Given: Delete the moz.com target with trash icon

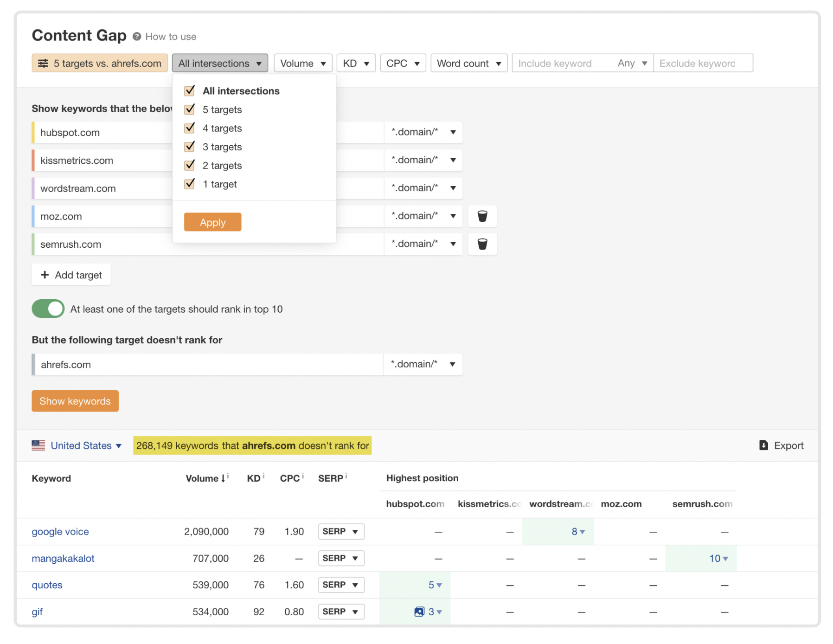Looking at the screenshot, I should tap(482, 216).
